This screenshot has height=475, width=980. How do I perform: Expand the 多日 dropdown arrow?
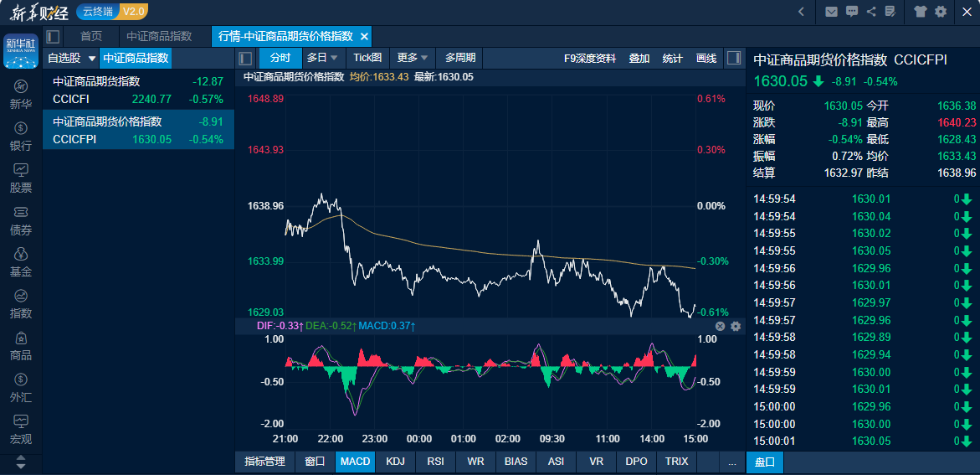coord(334,58)
